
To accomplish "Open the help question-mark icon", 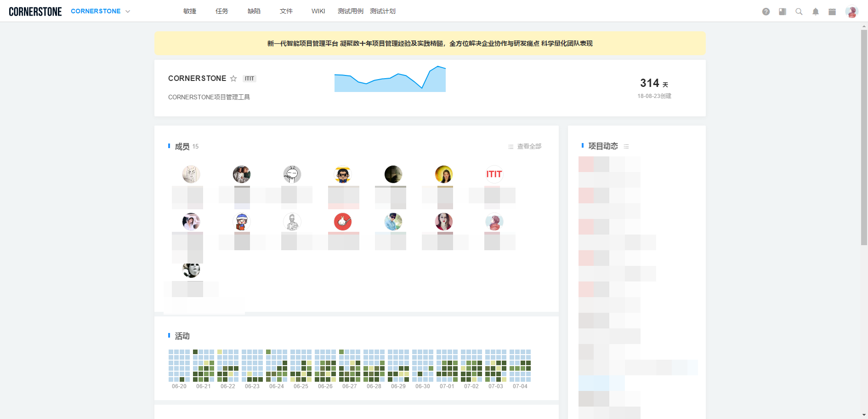I will [766, 11].
